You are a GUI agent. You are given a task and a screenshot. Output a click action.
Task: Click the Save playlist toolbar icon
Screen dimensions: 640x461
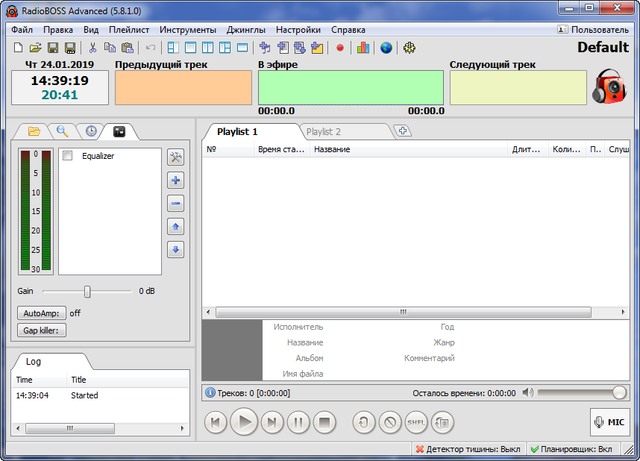(x=52, y=47)
